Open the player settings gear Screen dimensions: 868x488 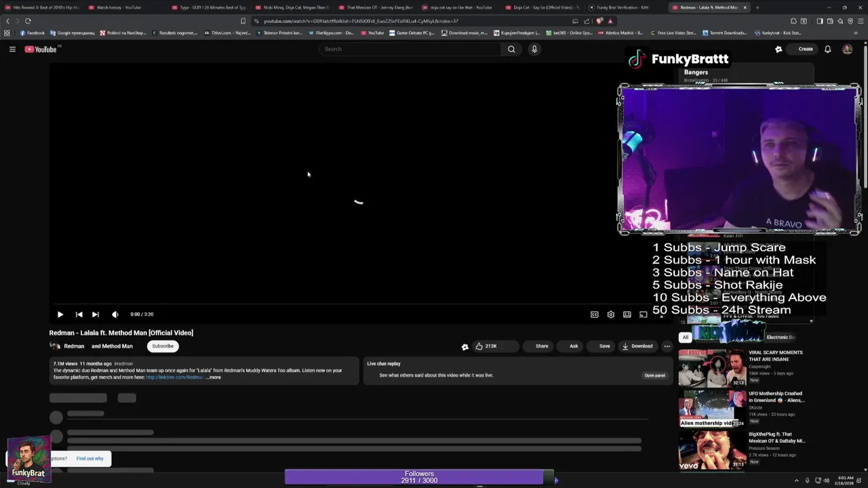(x=610, y=314)
